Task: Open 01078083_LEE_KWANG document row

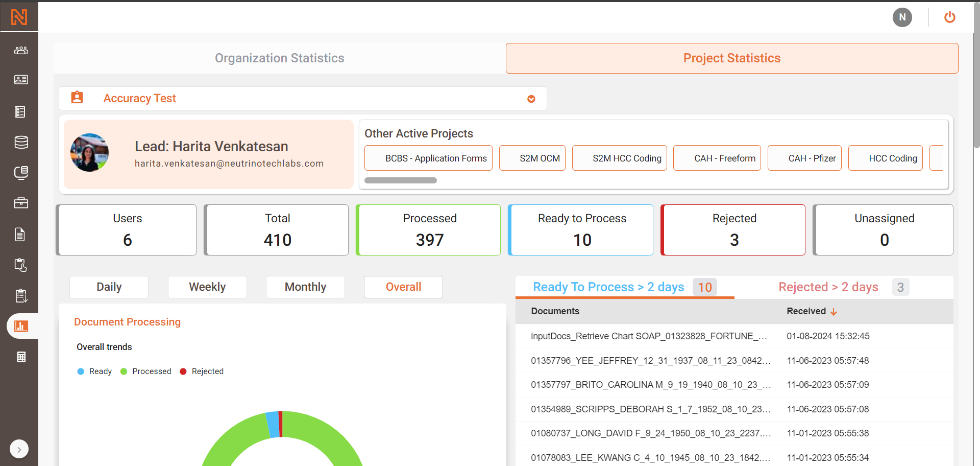Action: (734, 457)
